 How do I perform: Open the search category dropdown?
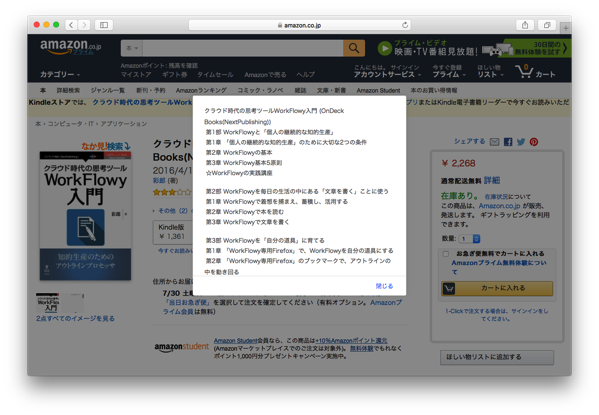point(132,48)
